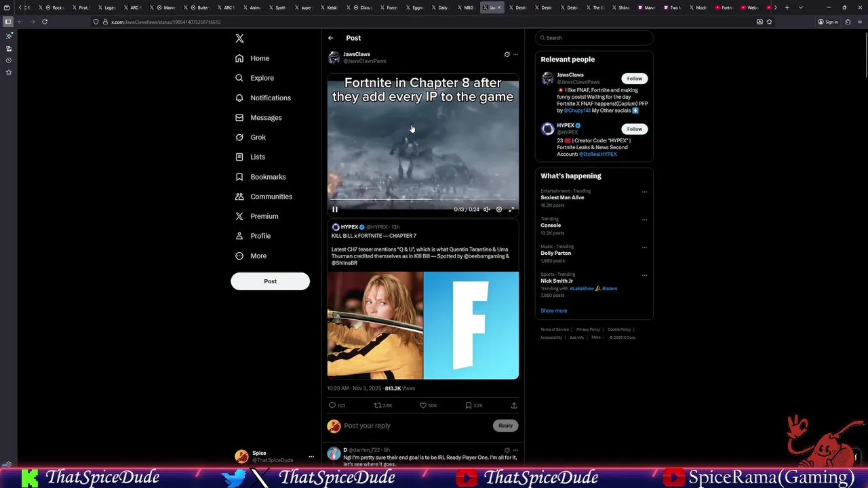Seek on the video progress bar
The image size is (868, 488).
click(x=423, y=200)
